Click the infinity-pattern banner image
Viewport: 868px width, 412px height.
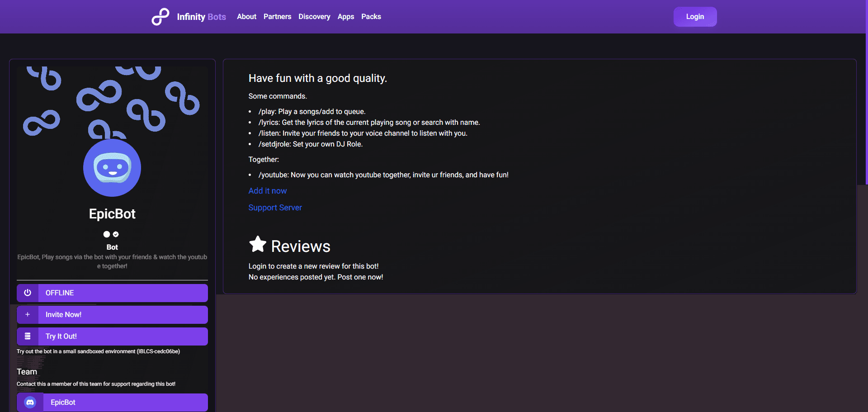[112, 102]
